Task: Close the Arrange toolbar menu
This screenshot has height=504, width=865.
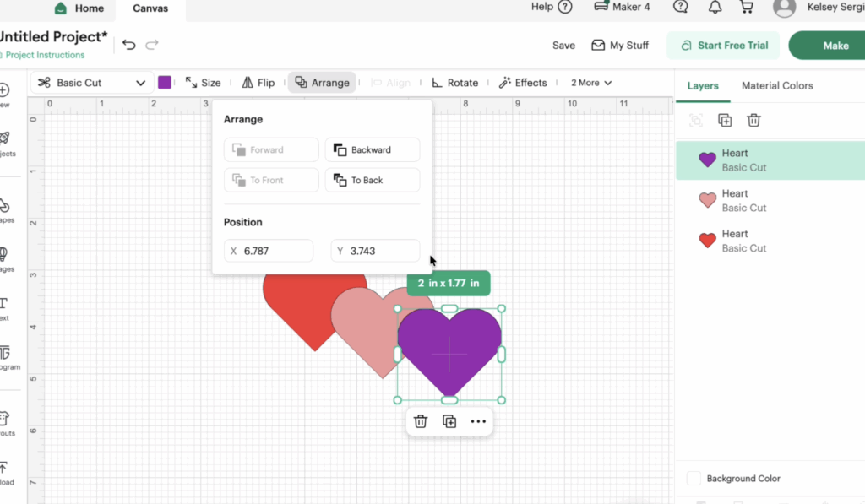Action: pyautogui.click(x=322, y=83)
